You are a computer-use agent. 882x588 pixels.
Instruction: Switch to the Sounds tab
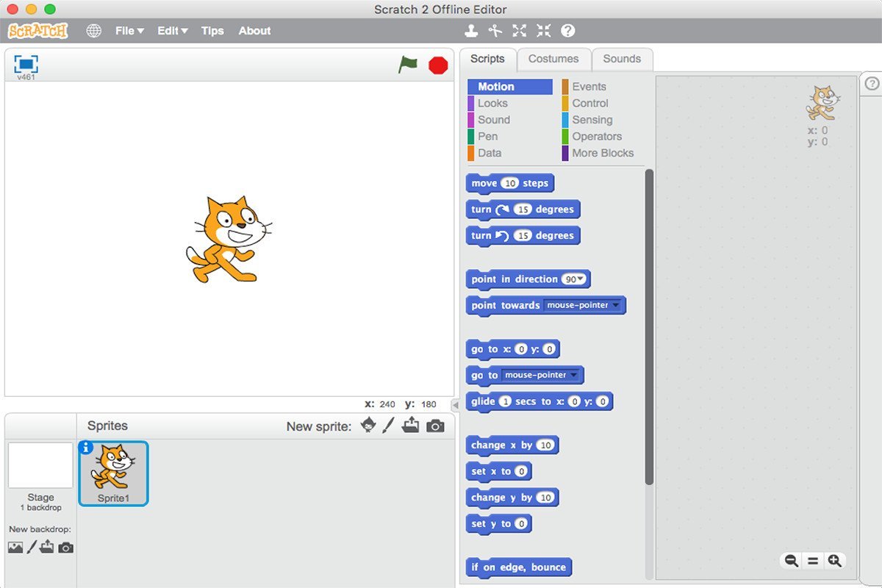(x=622, y=59)
